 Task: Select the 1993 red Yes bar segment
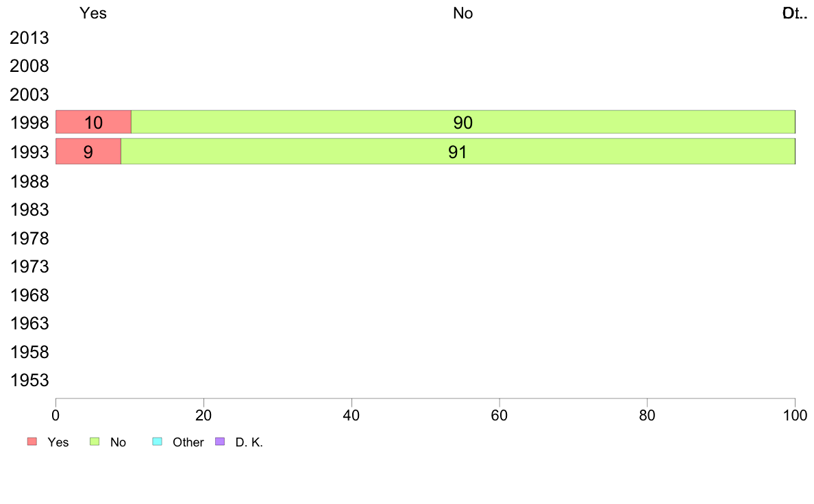pos(88,151)
